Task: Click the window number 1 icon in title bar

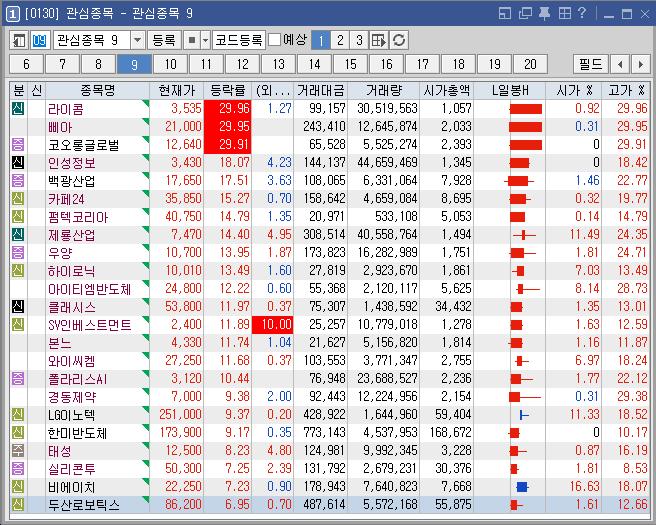Action: 13,14
